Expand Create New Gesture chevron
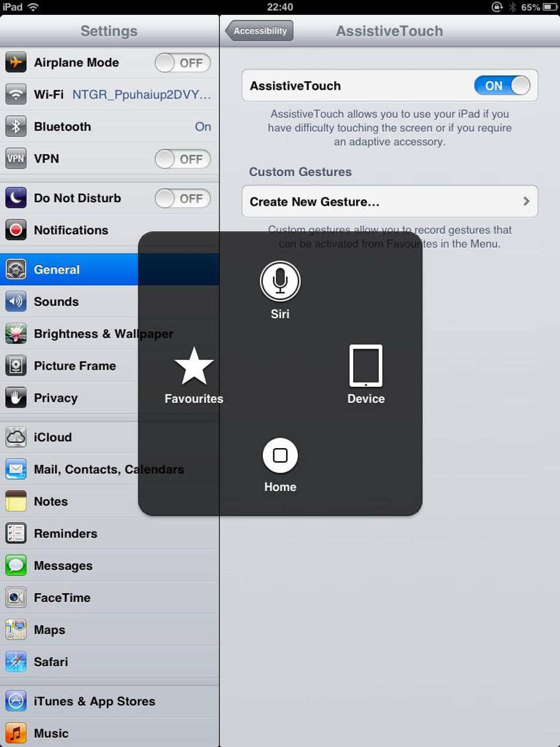The image size is (560, 747). [526, 201]
